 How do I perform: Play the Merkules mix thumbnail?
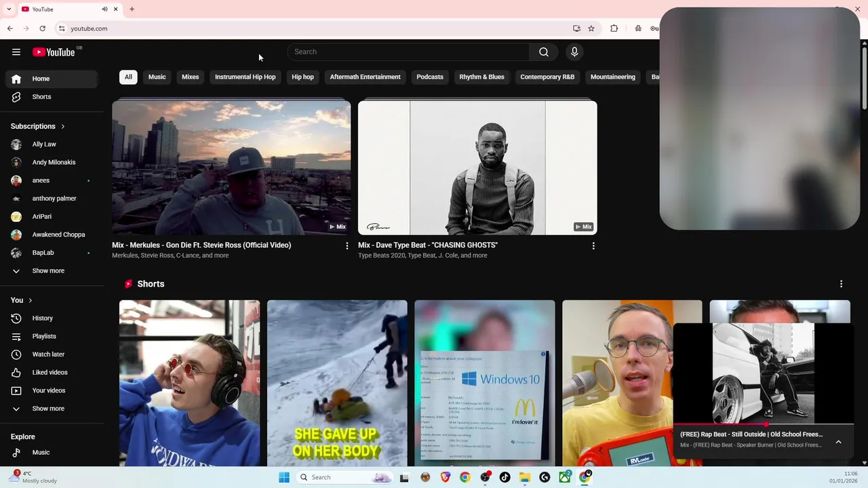click(231, 167)
